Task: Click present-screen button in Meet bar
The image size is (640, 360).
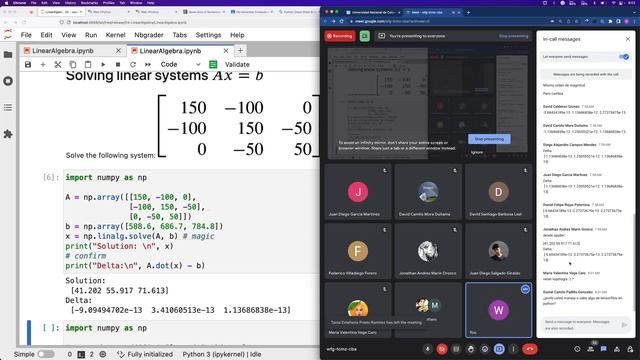Action: point(499,349)
